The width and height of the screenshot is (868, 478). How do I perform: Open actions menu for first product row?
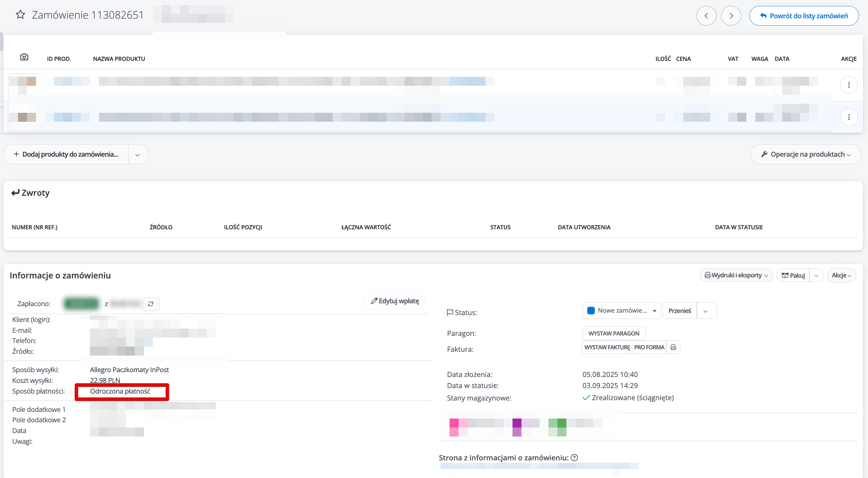[849, 85]
